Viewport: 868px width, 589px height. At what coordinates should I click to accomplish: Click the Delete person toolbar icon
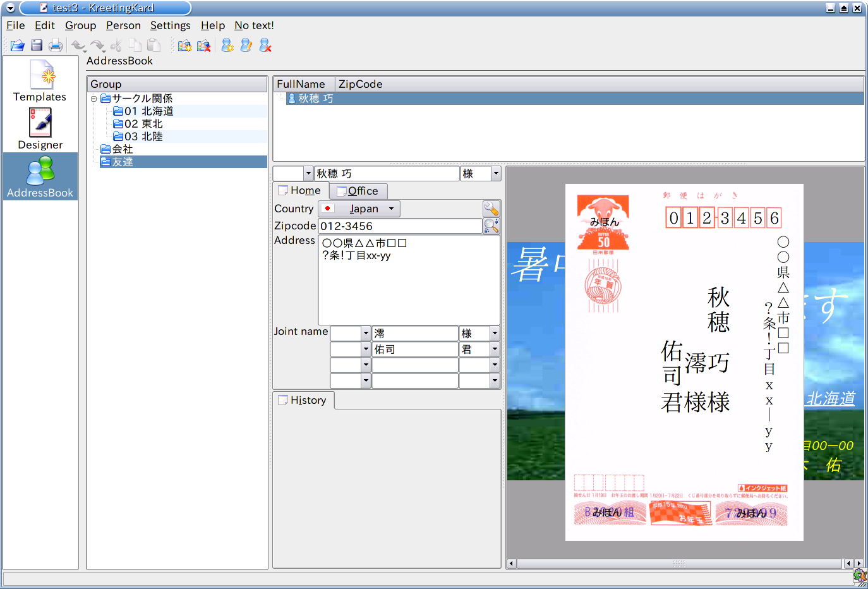[265, 46]
